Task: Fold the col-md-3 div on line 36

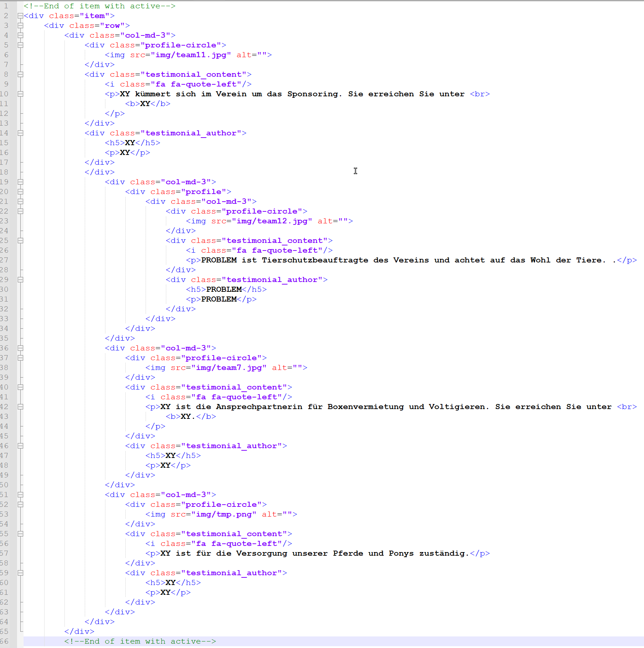Action: [20, 348]
